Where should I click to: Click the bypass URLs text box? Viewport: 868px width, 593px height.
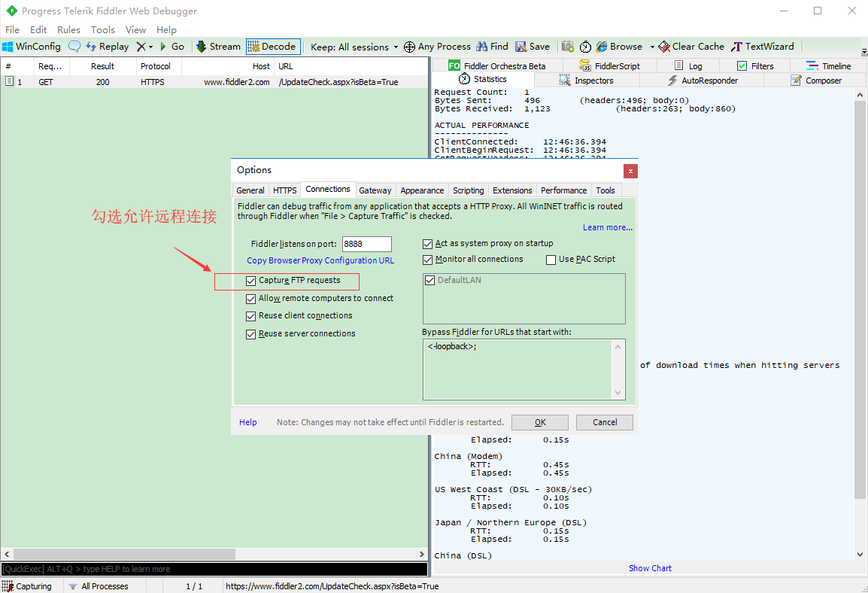tap(524, 369)
